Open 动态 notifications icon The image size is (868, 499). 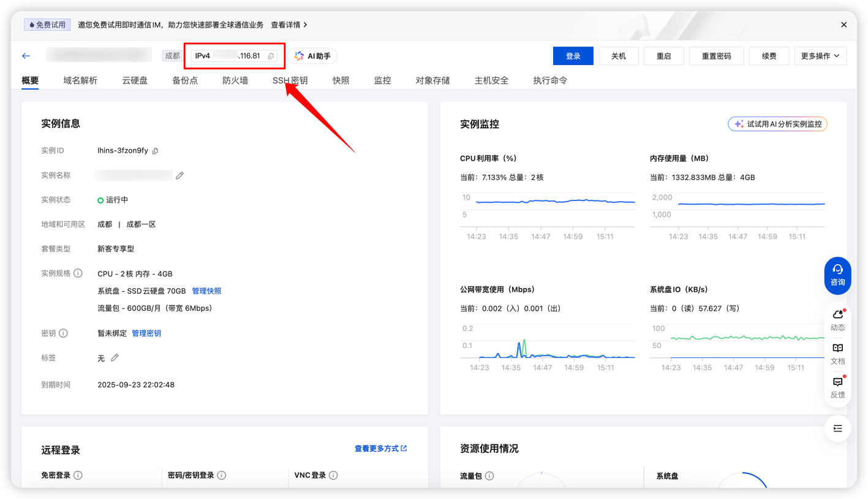(837, 319)
